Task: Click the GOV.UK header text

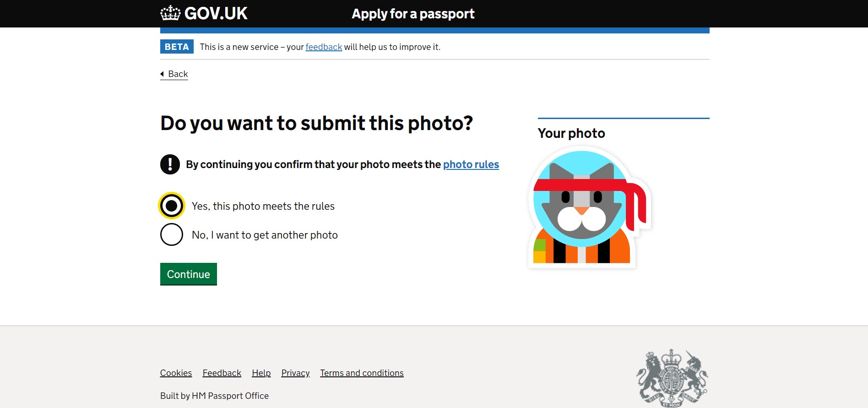Action: (x=216, y=13)
